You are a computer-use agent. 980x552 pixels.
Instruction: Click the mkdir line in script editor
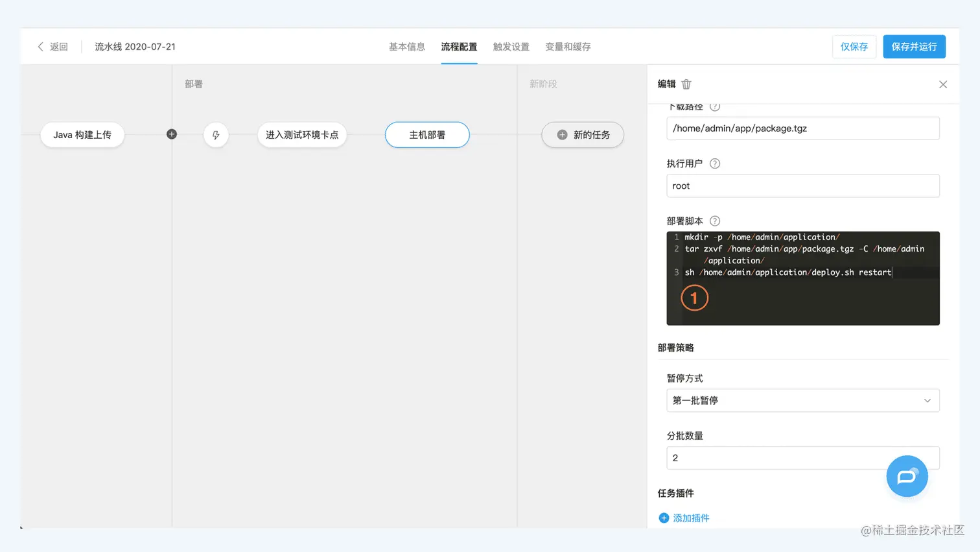click(x=762, y=237)
